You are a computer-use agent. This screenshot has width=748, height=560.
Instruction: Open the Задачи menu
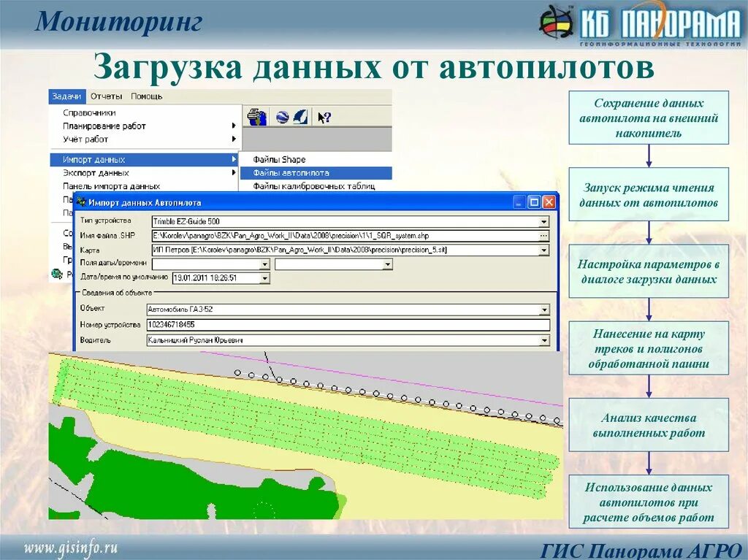tap(66, 96)
